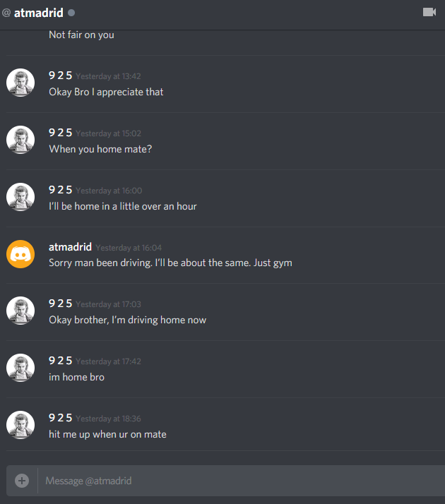Click the 925 username at 13:42
Screen dimensions: 445x504
(x=61, y=76)
